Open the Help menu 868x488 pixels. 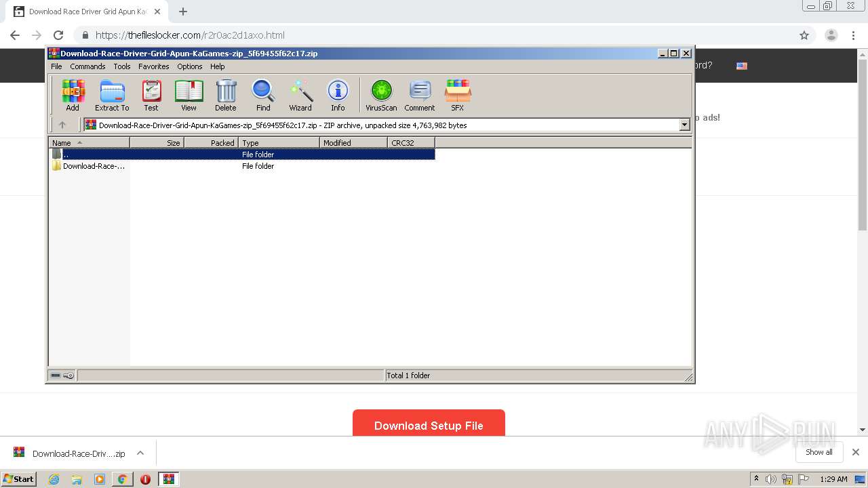coord(217,66)
